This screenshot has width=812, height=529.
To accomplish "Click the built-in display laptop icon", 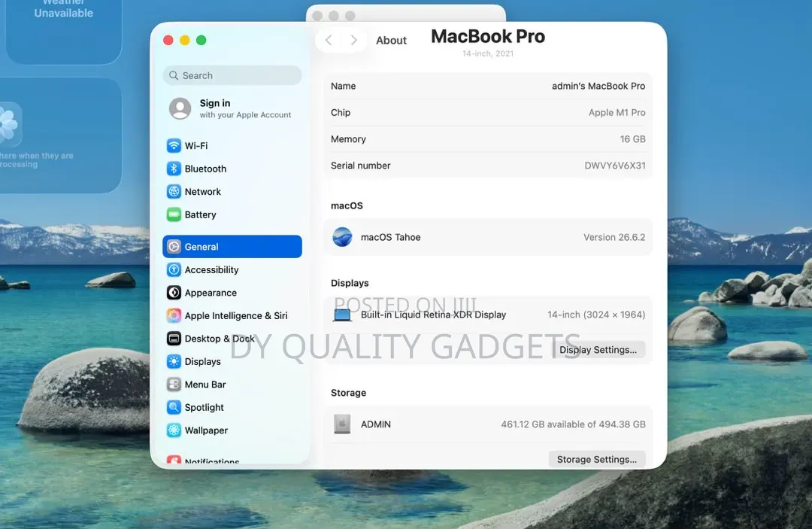I will tap(342, 315).
